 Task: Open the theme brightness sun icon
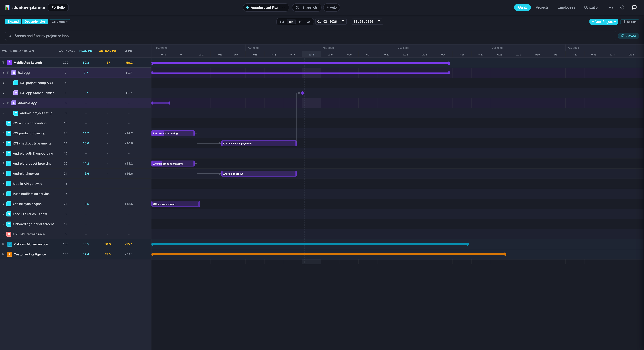pyautogui.click(x=611, y=7)
